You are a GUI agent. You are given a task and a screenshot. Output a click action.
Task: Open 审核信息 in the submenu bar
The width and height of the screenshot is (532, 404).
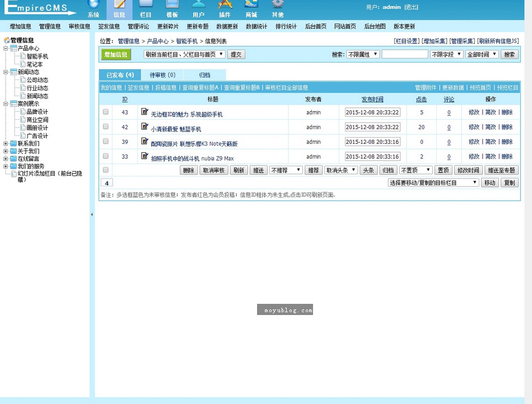(80, 26)
